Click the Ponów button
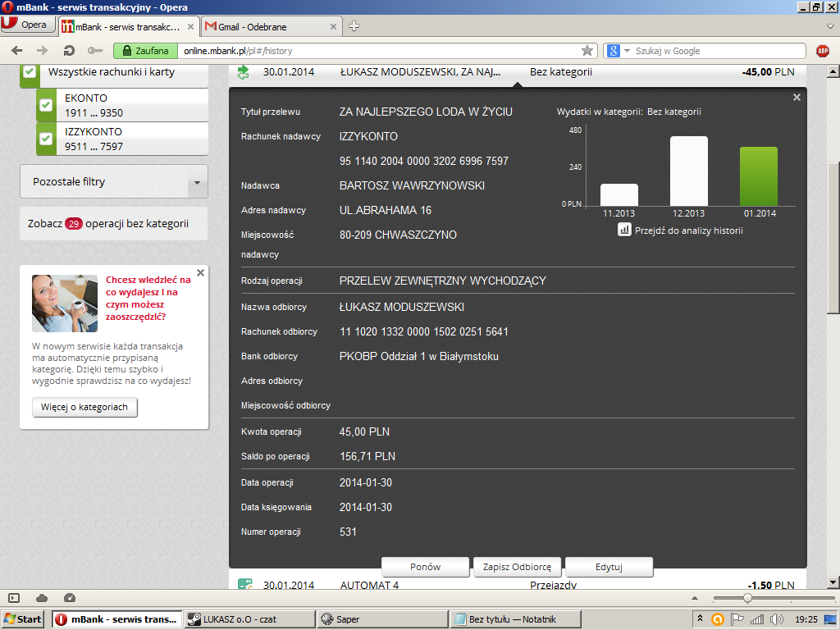 pos(426,567)
